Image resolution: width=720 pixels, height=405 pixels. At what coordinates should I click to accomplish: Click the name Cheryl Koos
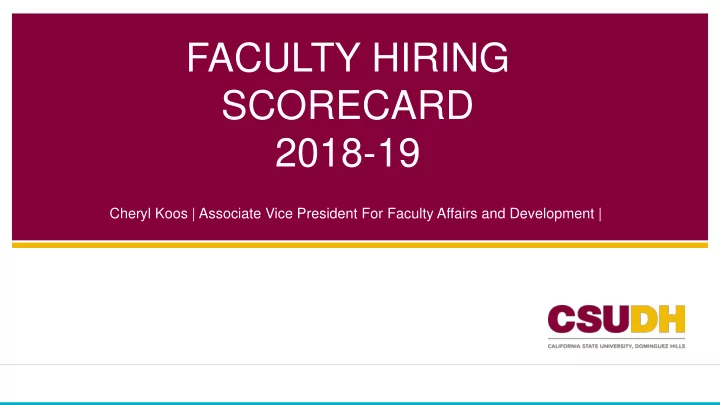(x=148, y=214)
